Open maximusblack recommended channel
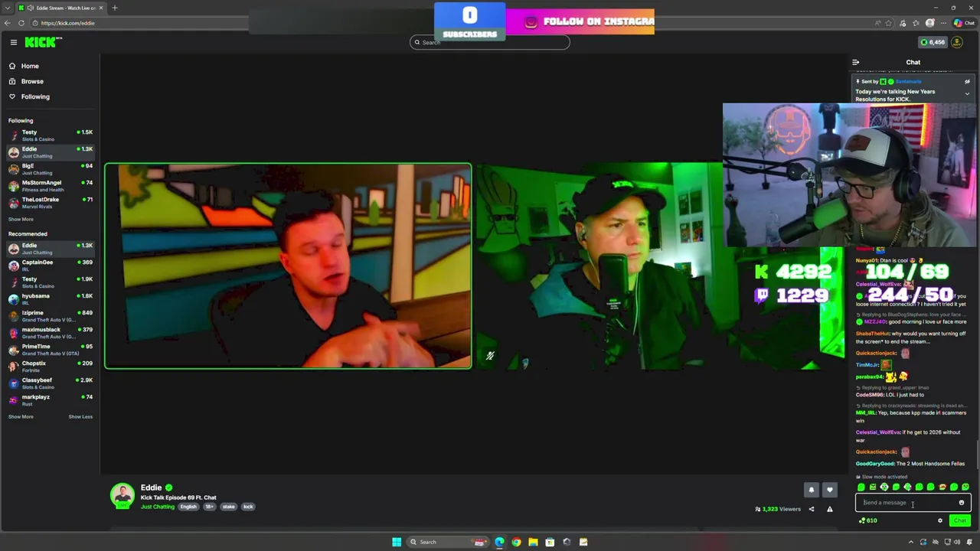 click(50, 333)
